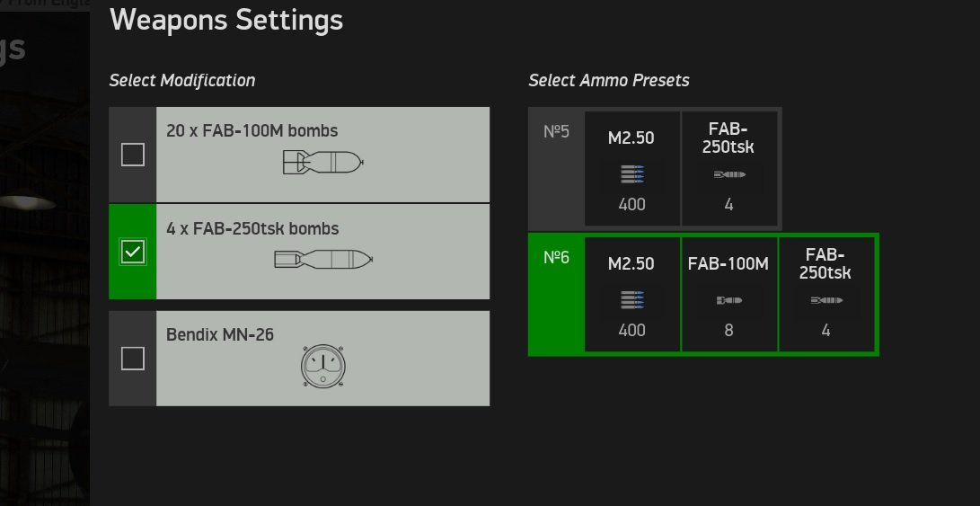Click the FAB-250tsk bomb illustration
The height and width of the screenshot is (506, 980).
(322, 260)
